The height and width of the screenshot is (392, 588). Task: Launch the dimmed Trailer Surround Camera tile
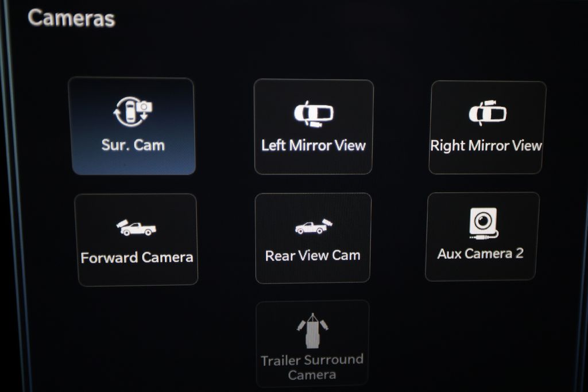[x=312, y=344]
